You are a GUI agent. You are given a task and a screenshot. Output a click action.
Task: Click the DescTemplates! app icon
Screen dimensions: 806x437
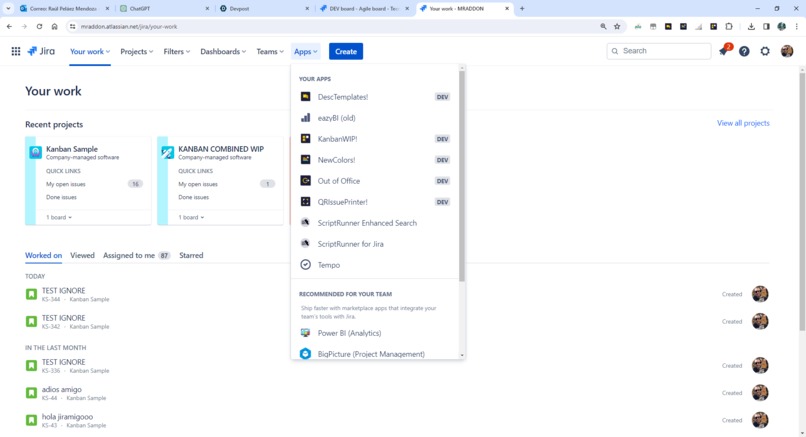(305, 97)
